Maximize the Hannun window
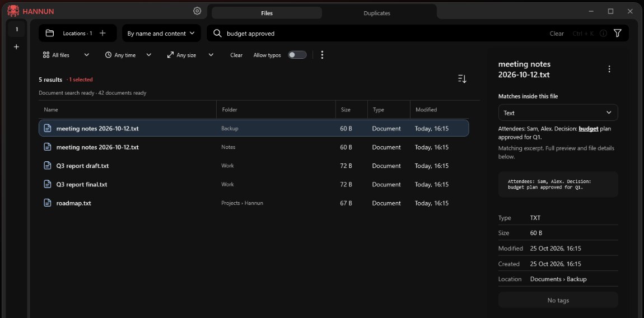Screen dimensions: 644x318 click(x=611, y=12)
